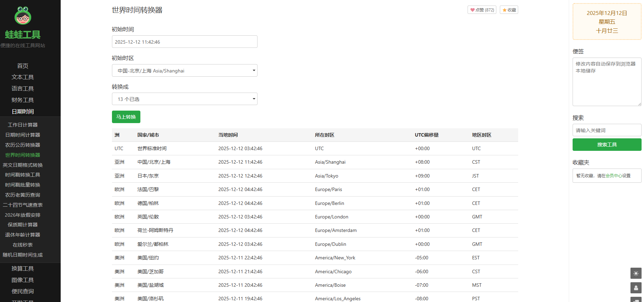The height and width of the screenshot is (302, 644).
Task: Open 英文日期格式转换 in the sidebar
Action: point(23,165)
